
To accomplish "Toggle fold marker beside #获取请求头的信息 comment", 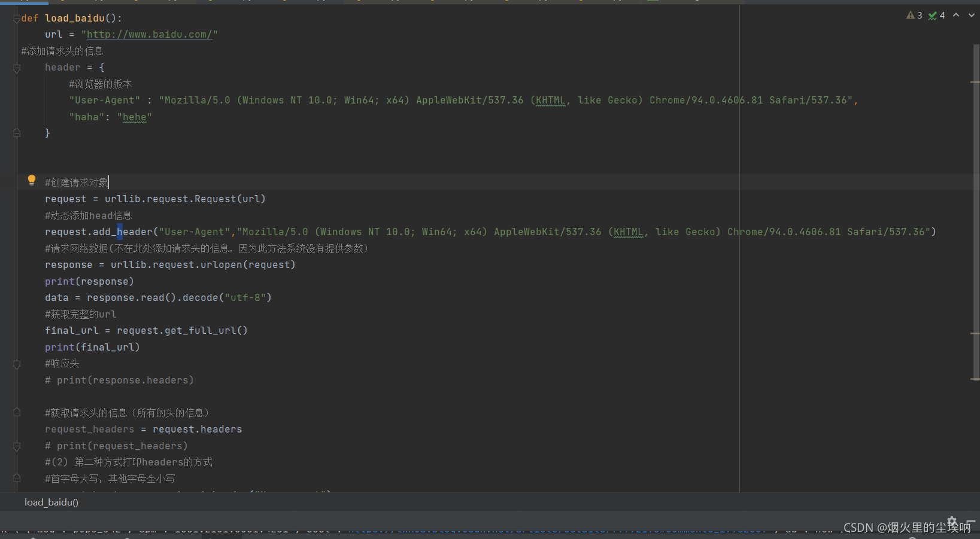I will point(17,413).
